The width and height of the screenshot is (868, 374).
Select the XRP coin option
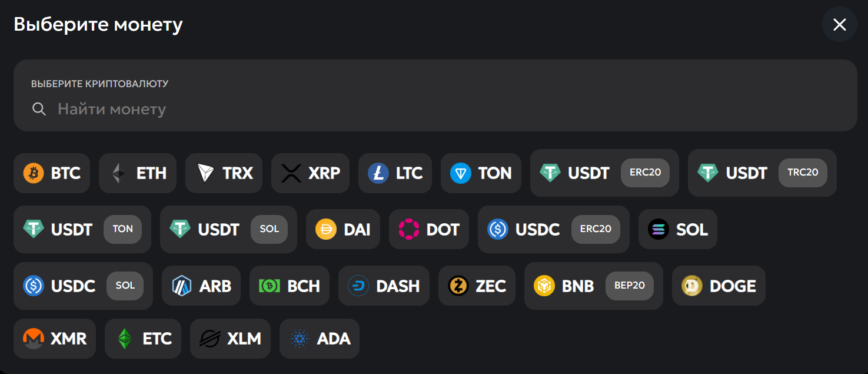(x=310, y=173)
